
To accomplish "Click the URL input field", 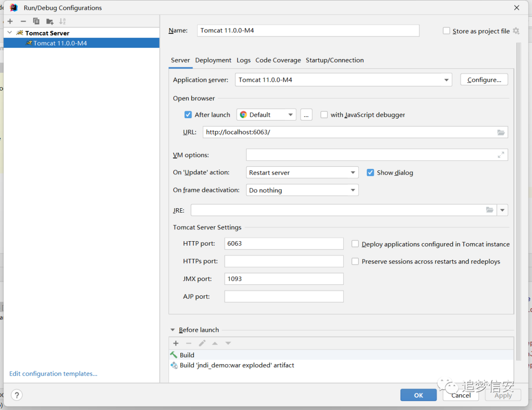I will pos(355,132).
